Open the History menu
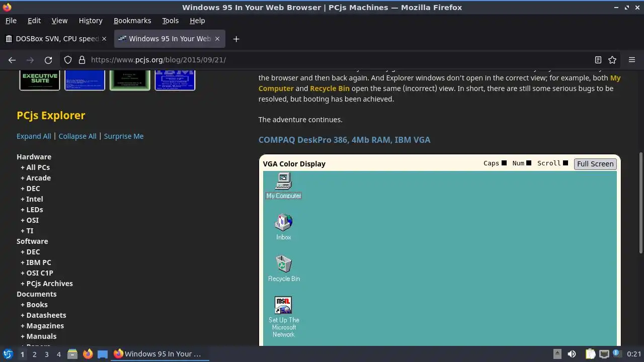 pyautogui.click(x=91, y=21)
